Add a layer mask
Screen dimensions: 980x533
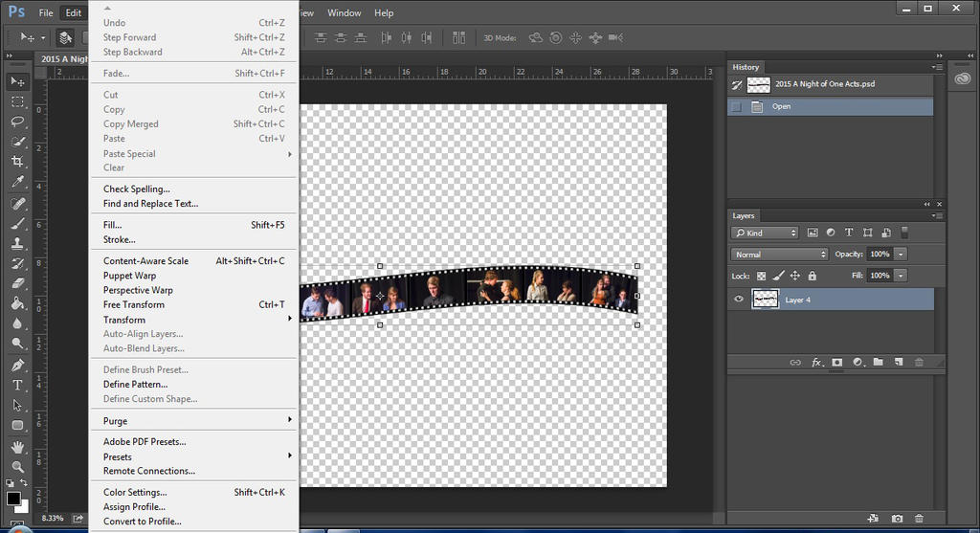pos(836,363)
